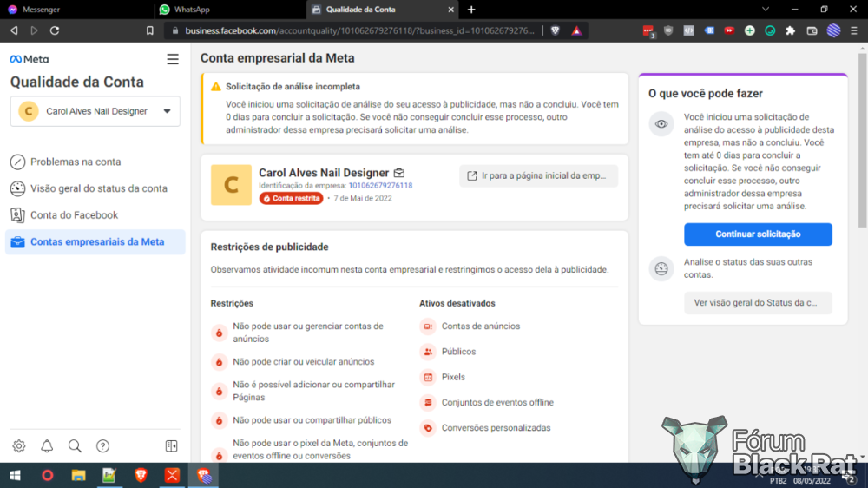The height and width of the screenshot is (488, 868).
Task: Click the eye icon in O que você pode fazer
Action: pyautogui.click(x=661, y=124)
